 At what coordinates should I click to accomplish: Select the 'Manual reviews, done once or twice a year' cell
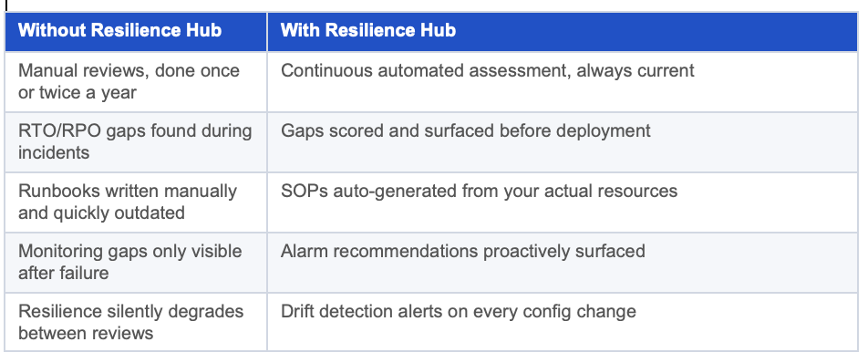point(136,82)
